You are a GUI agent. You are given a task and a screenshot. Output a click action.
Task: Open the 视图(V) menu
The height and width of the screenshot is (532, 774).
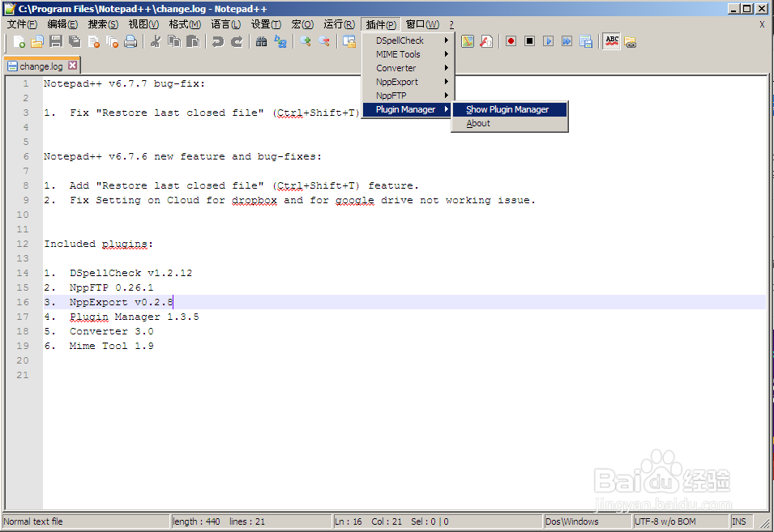click(143, 24)
